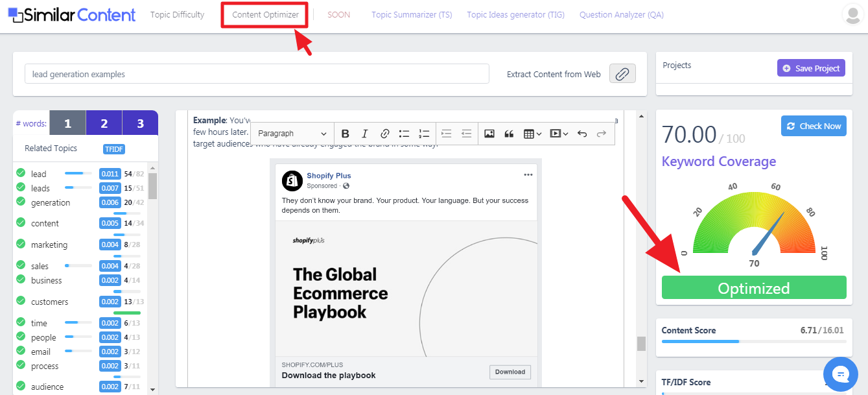Open the insert table dropdown

[x=532, y=134]
